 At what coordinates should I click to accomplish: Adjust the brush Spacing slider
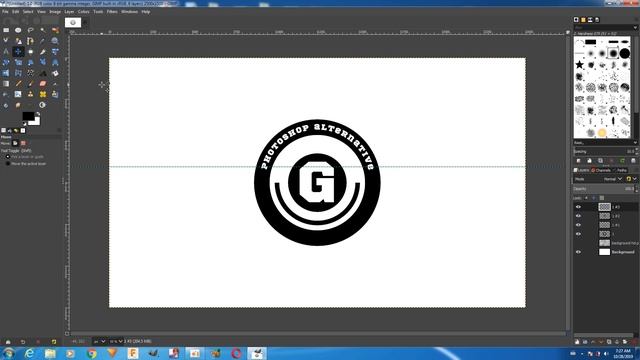click(605, 151)
